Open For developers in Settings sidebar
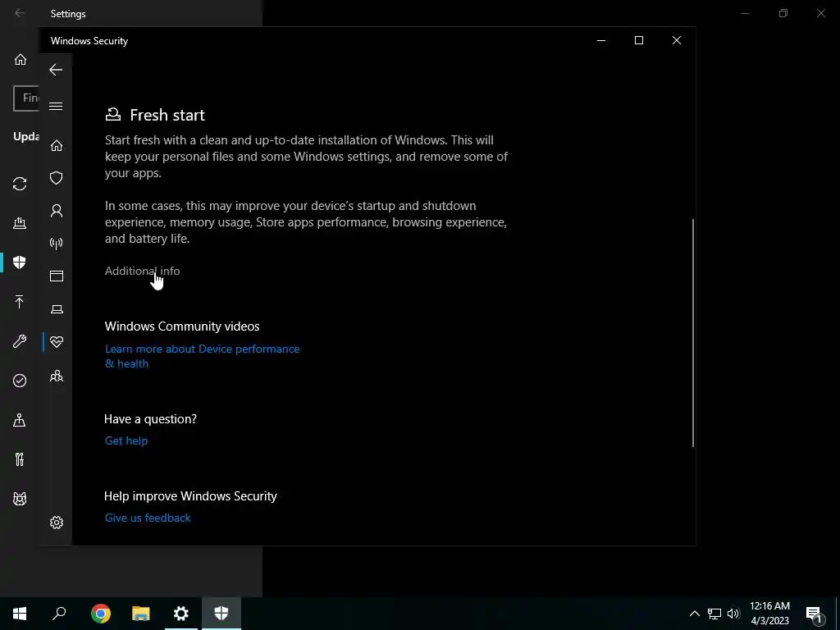This screenshot has height=630, width=840. pos(20,459)
